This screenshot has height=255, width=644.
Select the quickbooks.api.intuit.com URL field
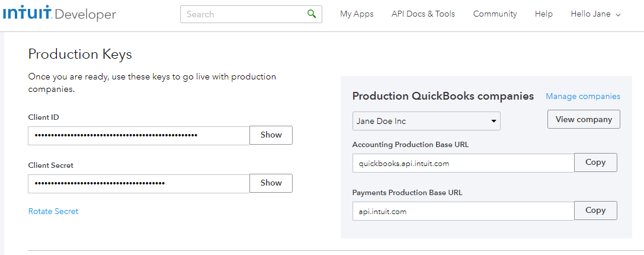coord(463,163)
